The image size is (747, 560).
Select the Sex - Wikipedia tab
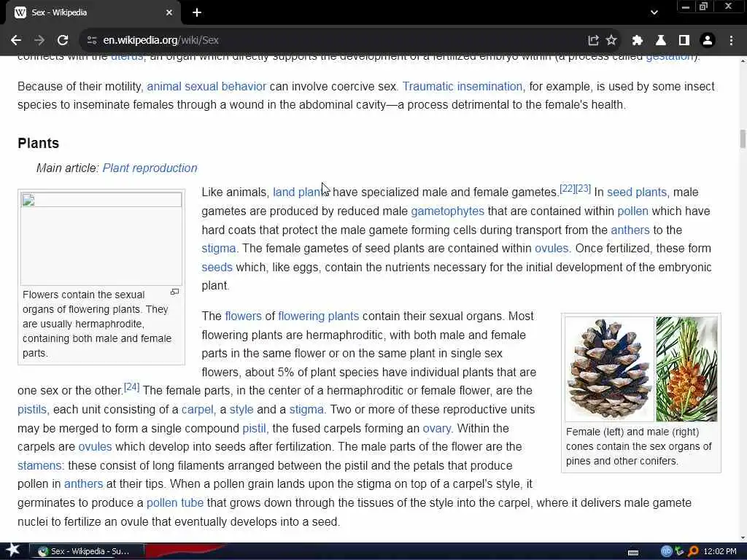[93, 13]
